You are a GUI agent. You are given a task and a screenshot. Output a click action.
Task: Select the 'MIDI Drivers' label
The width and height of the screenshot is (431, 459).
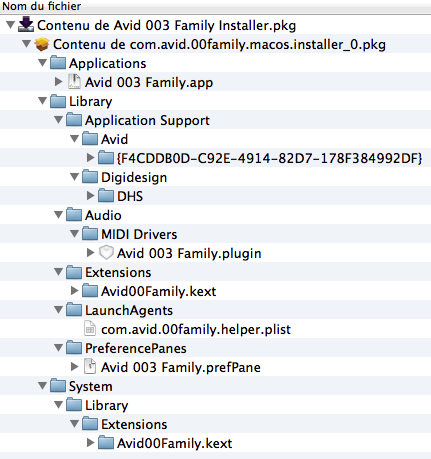(139, 234)
